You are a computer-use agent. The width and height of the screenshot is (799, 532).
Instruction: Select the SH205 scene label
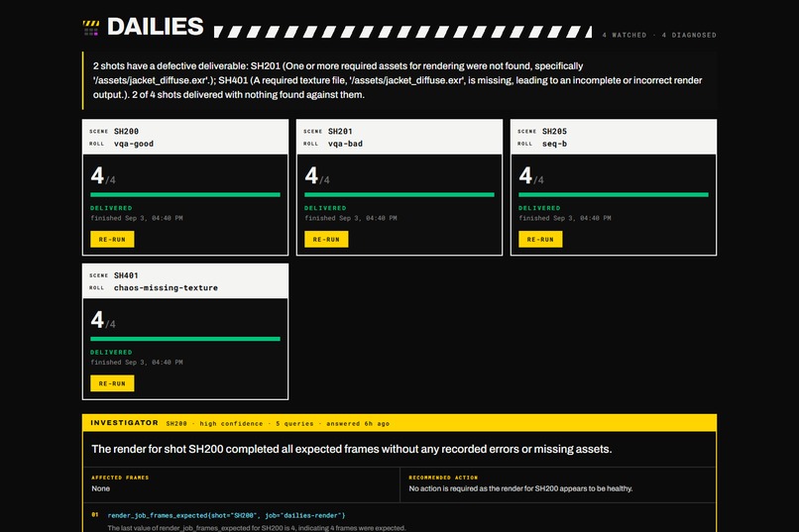coord(554,132)
